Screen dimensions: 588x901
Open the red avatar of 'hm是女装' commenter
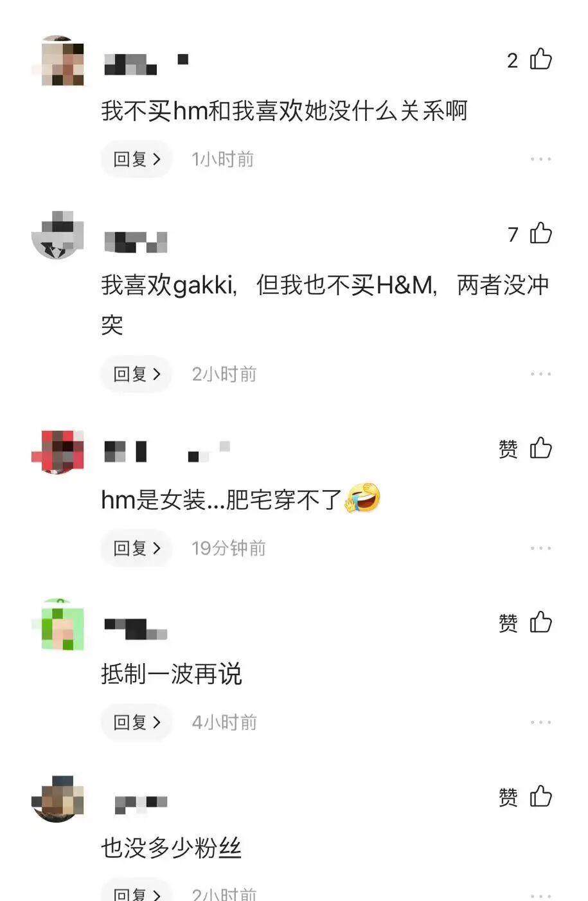[x=58, y=450]
